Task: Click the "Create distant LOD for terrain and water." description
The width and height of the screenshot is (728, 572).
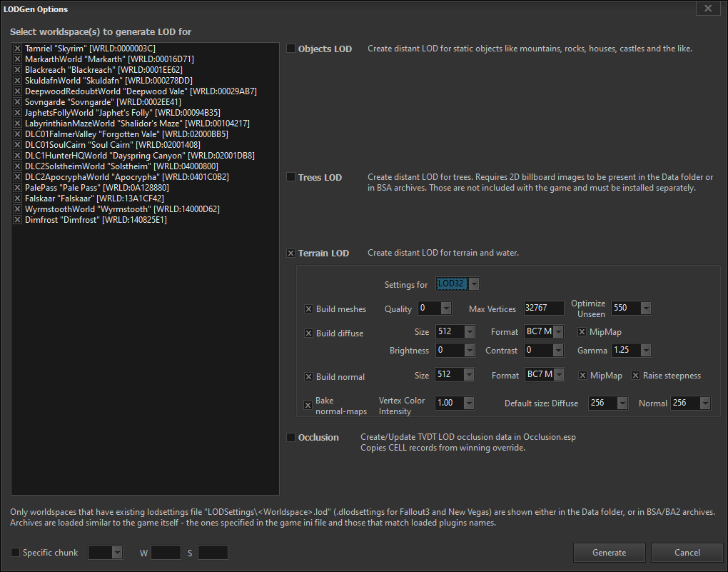Action: point(443,253)
